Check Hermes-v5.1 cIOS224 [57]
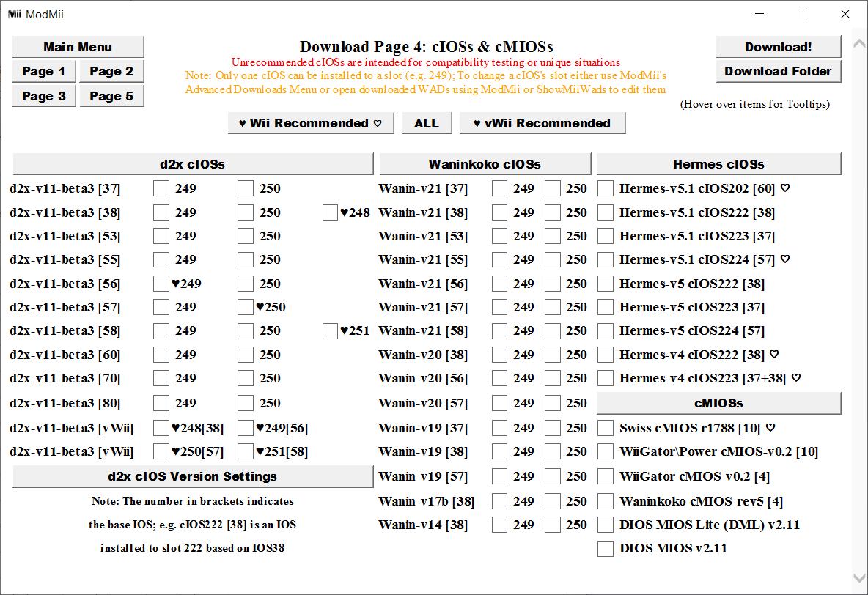The width and height of the screenshot is (868, 595). tap(606, 259)
